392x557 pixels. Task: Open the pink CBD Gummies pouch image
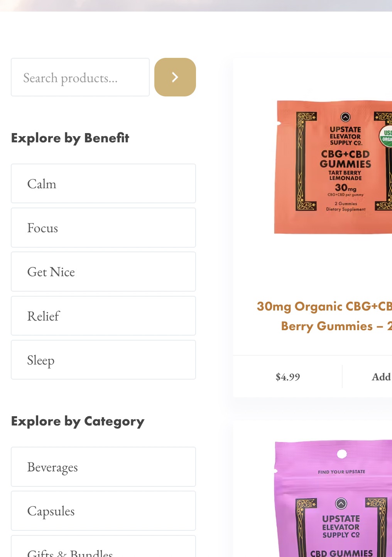[x=333, y=498]
